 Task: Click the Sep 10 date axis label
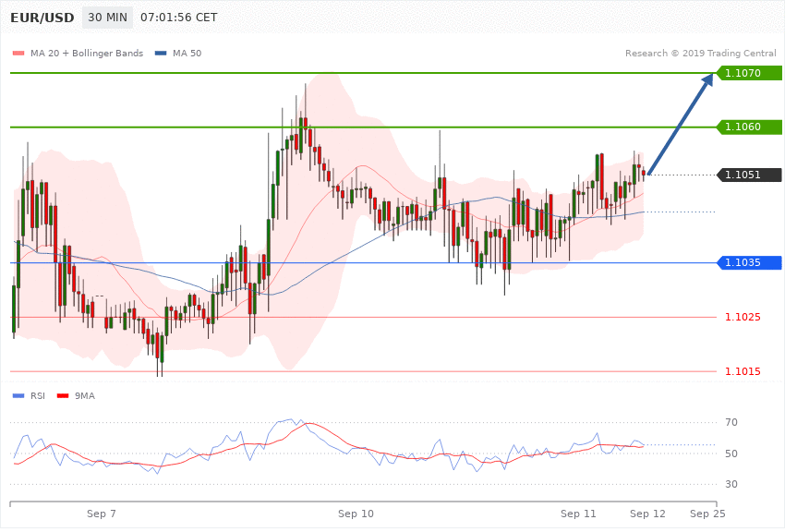(356, 514)
